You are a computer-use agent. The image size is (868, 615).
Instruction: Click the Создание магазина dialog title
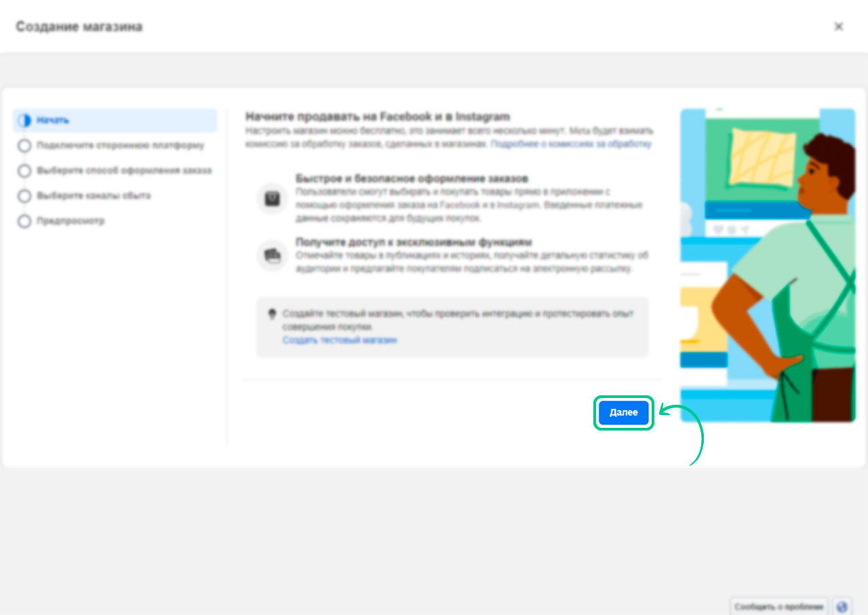pos(79,26)
